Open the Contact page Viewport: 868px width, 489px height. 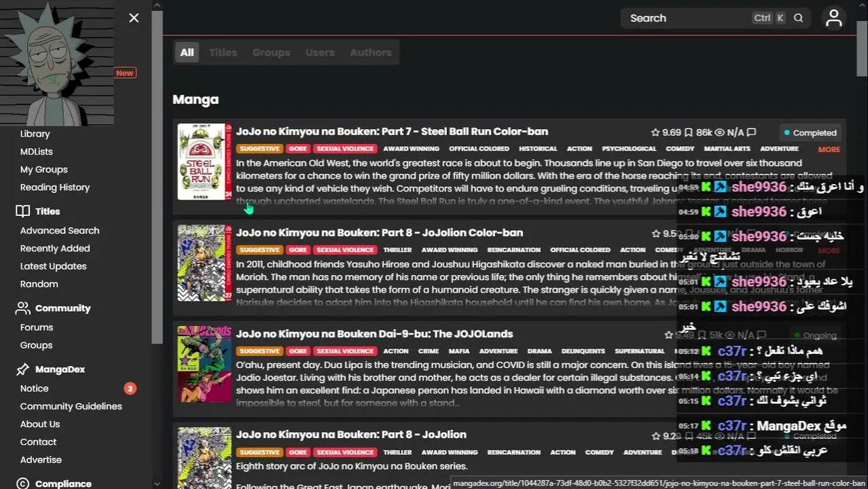pos(39,441)
